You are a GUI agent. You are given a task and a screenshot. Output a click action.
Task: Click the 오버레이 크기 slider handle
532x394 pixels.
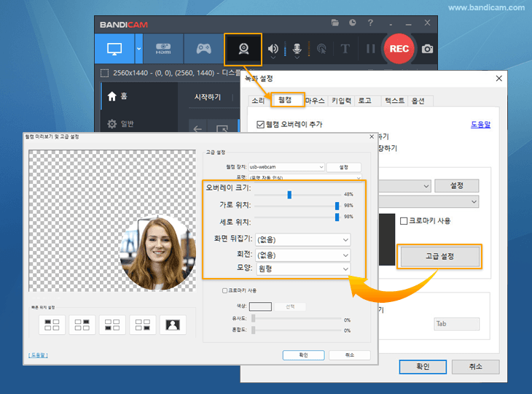289,195
